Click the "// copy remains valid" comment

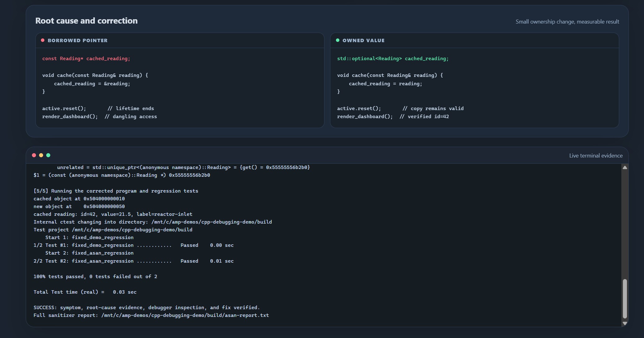pos(433,109)
